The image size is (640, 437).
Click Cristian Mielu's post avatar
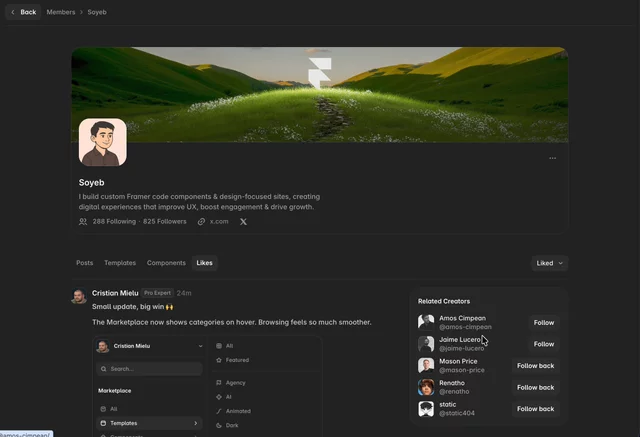tap(79, 297)
